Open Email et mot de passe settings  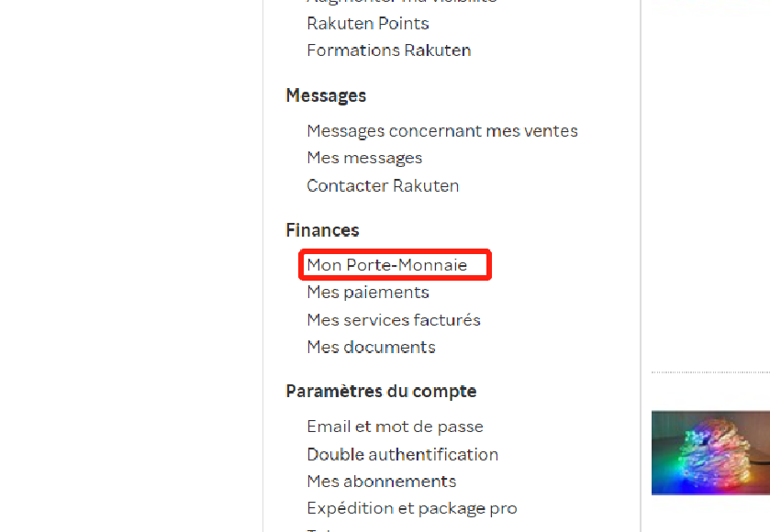[395, 427]
